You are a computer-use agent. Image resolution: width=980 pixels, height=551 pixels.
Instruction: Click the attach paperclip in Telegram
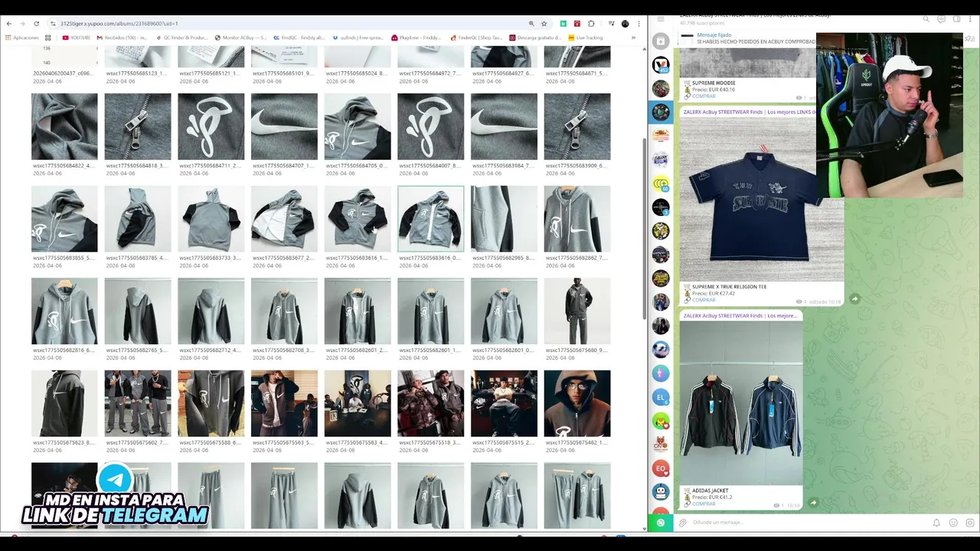pos(683,523)
